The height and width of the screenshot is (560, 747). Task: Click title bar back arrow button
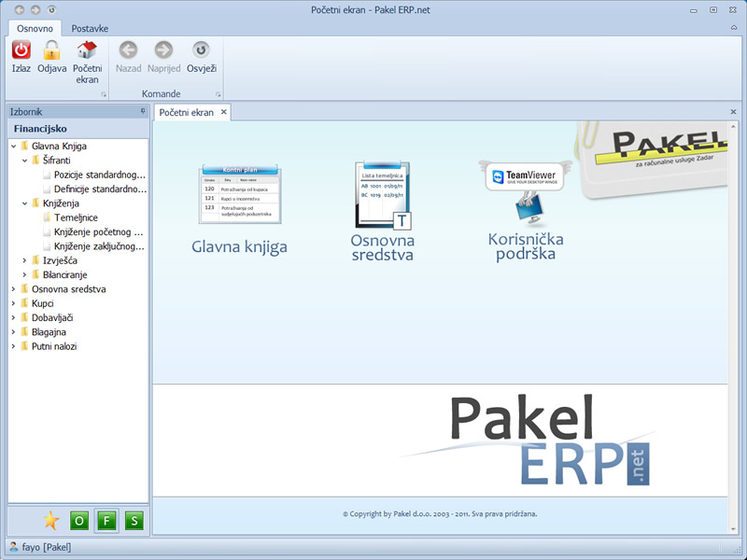[20, 9]
